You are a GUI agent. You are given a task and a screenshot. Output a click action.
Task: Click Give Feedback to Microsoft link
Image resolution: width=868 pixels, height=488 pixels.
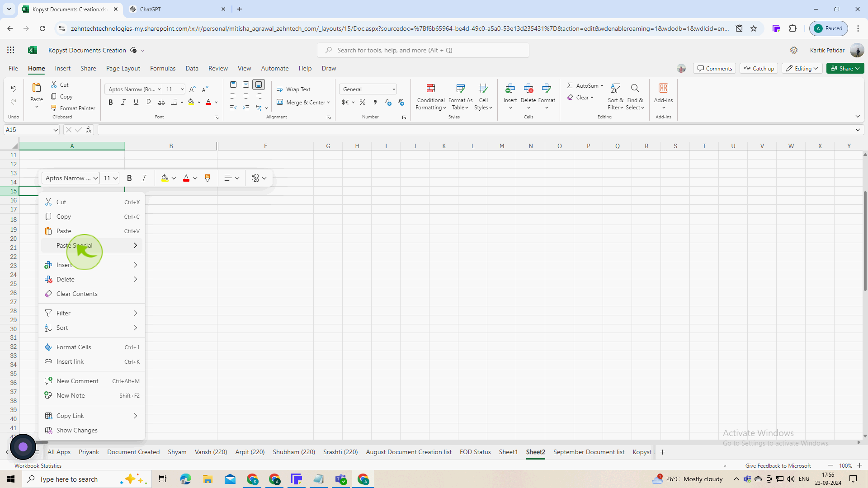coord(778,465)
